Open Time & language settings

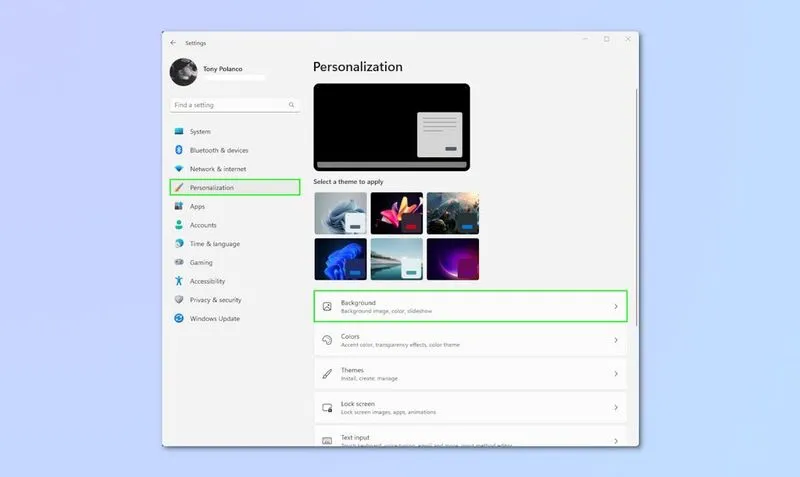tap(235, 243)
